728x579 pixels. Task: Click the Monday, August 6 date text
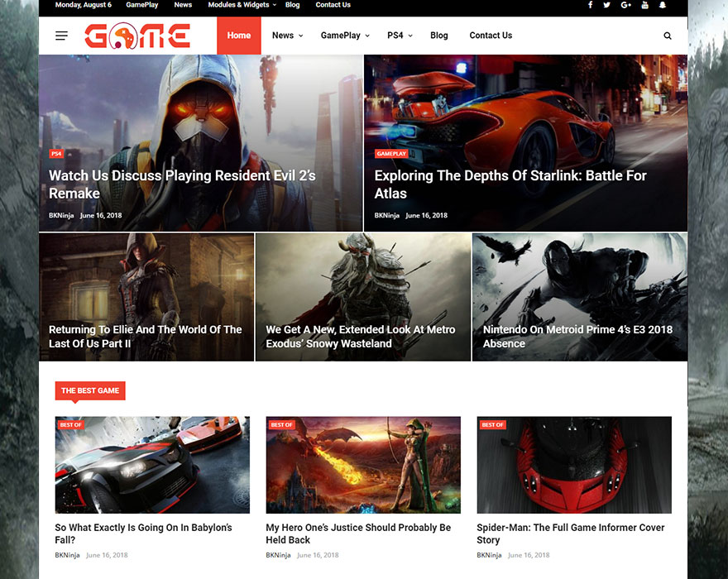[x=83, y=5]
